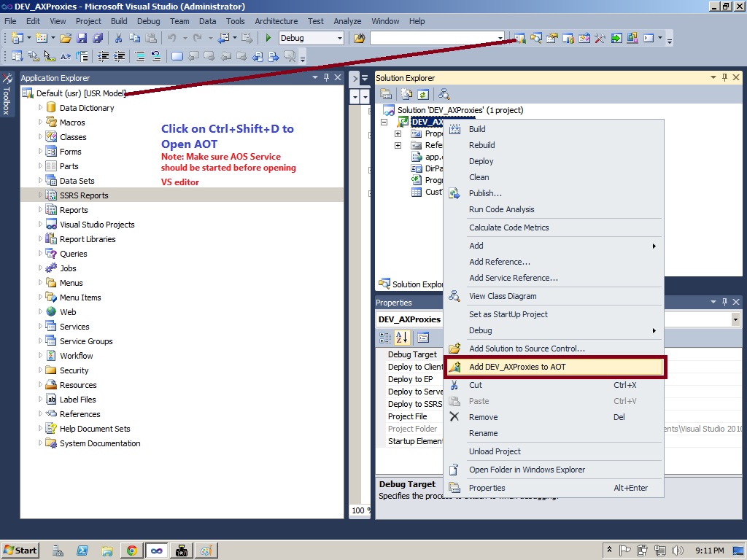Click the New Project toolbar icon
Viewport: 747px width, 560px height.
point(18,38)
